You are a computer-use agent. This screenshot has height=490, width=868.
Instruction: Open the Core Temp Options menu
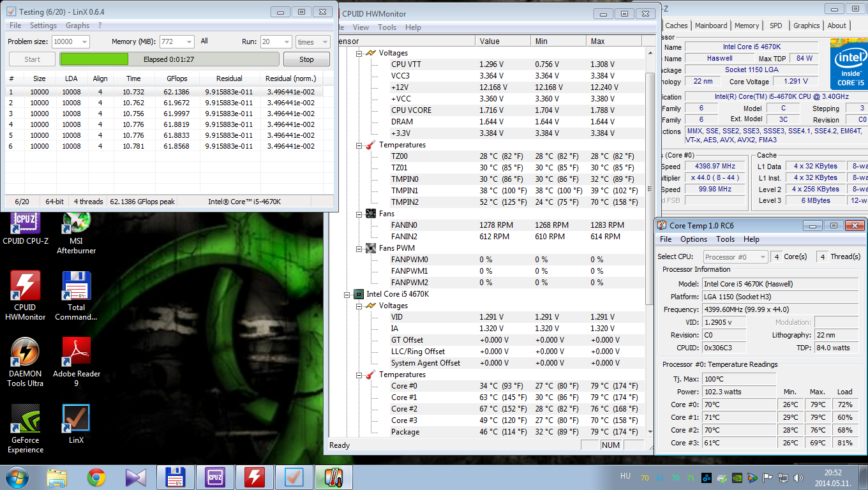pos(693,239)
